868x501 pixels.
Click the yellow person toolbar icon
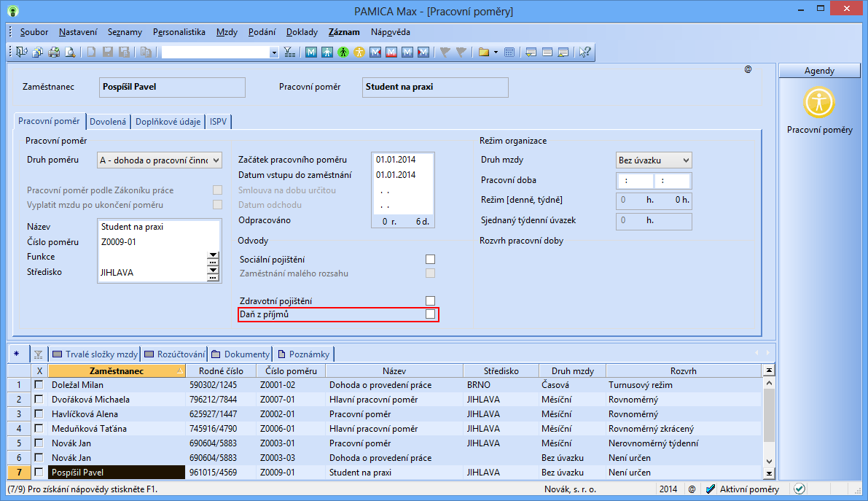(x=359, y=52)
